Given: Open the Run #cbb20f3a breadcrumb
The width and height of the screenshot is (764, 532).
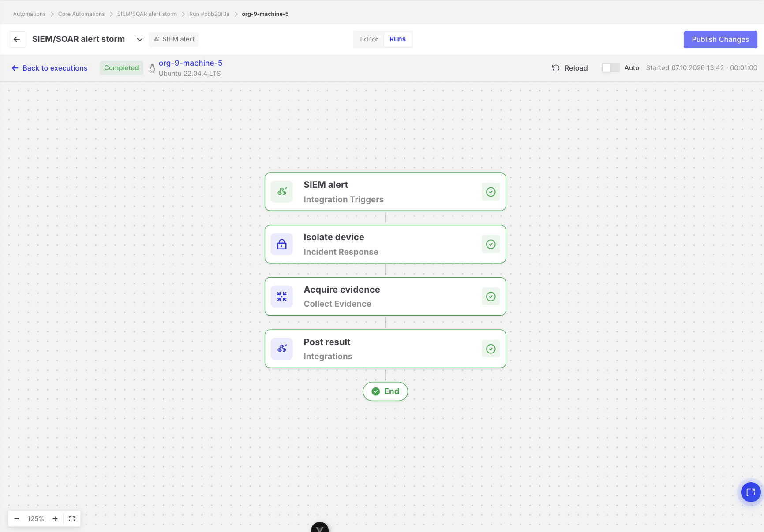Looking at the screenshot, I should pos(210,14).
